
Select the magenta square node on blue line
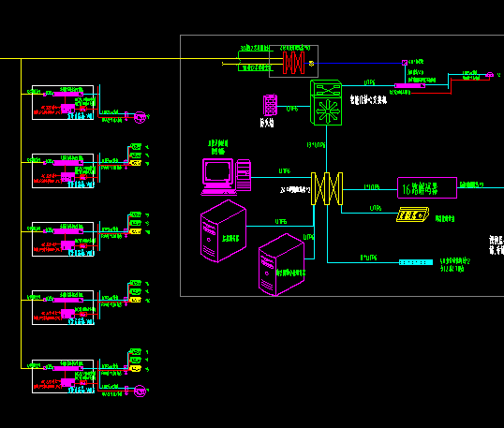click(405, 63)
